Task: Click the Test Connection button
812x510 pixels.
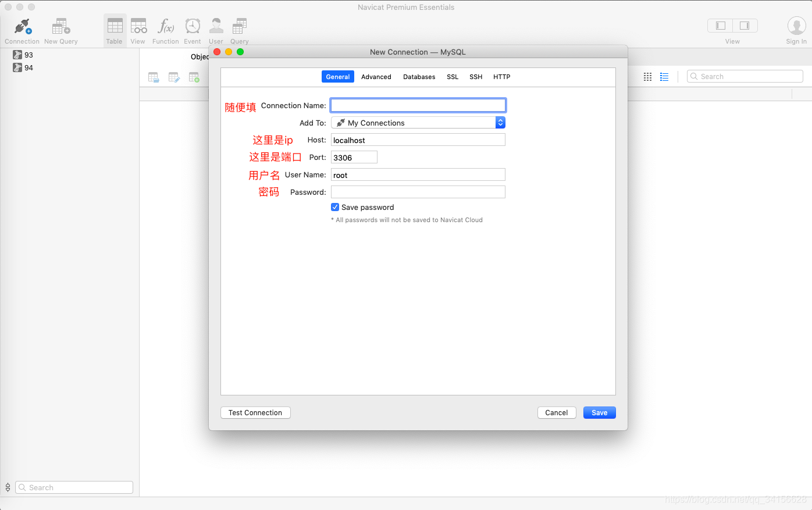Action: click(x=255, y=412)
